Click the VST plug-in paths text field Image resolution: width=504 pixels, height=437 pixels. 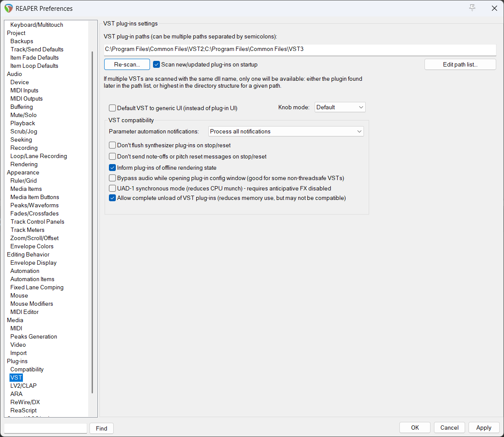[x=300, y=50]
